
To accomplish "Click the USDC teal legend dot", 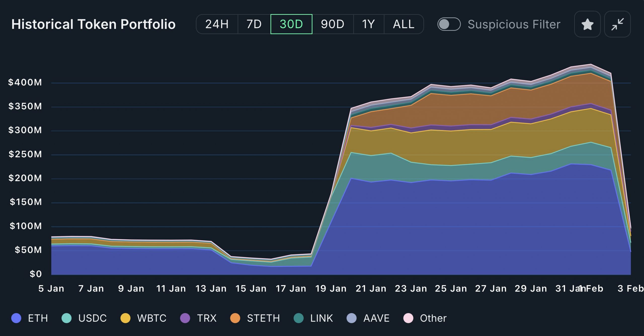I will pyautogui.click(x=67, y=318).
